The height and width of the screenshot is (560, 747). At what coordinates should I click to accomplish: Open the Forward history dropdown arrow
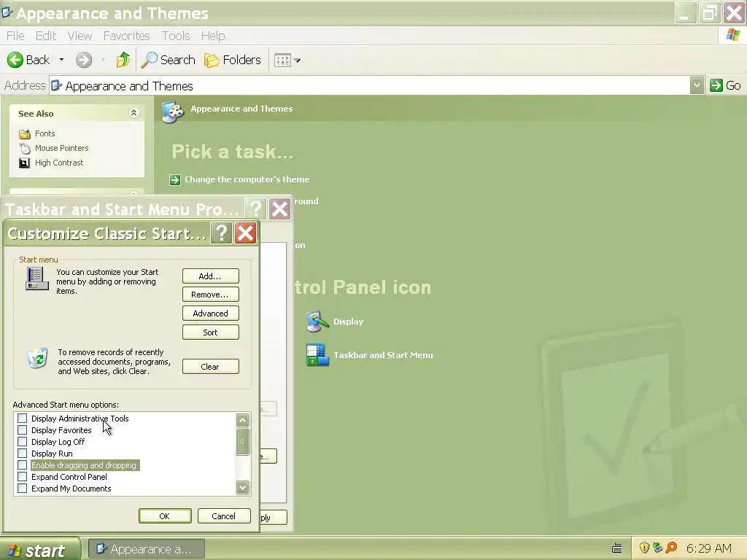tap(103, 60)
